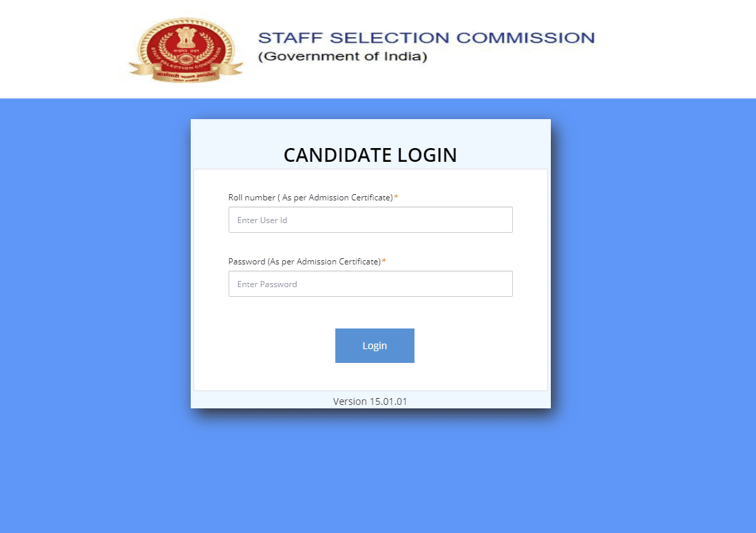Click empty form area right of Login button
Viewport: 756px width, 533px height.
482,346
